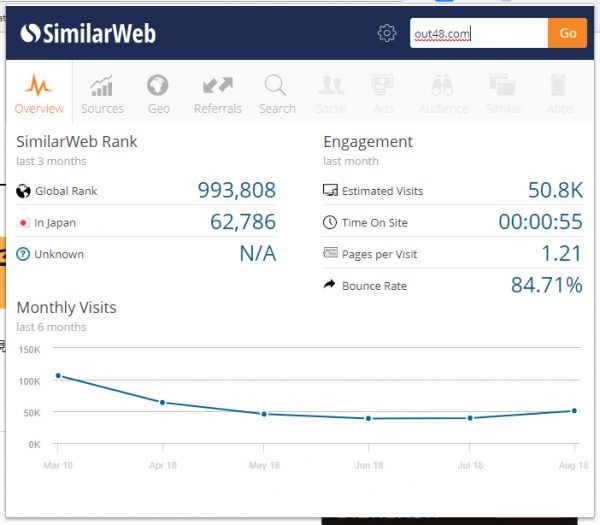Click the May 18 data point on chart
Viewport: 600px width, 525px height.
tap(264, 414)
